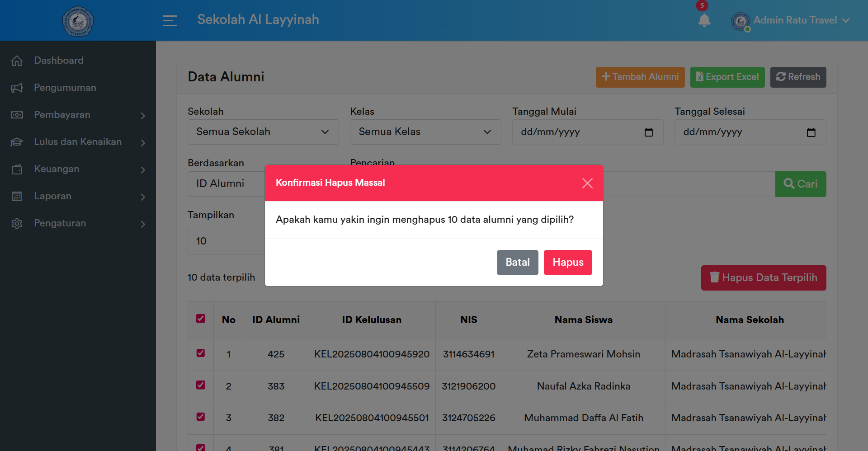868x451 pixels.
Task: Open the Semua Kelas dropdown
Action: click(x=425, y=132)
